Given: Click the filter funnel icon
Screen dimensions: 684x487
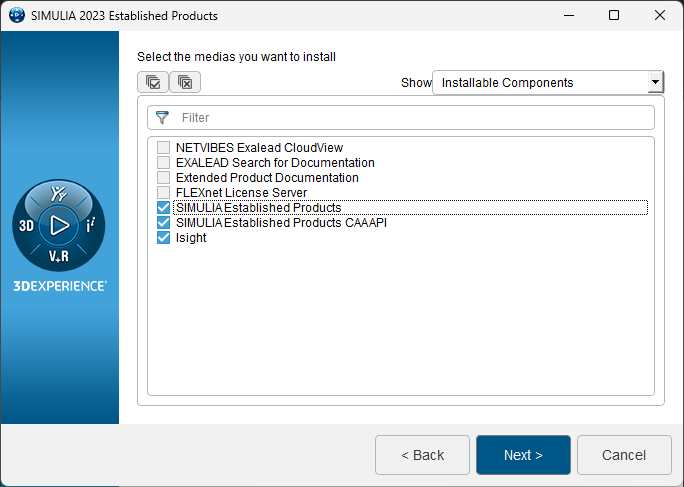Looking at the screenshot, I should point(162,117).
